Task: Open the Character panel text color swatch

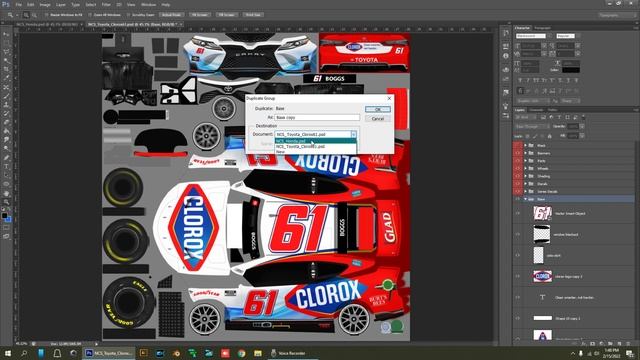Action: [571, 70]
